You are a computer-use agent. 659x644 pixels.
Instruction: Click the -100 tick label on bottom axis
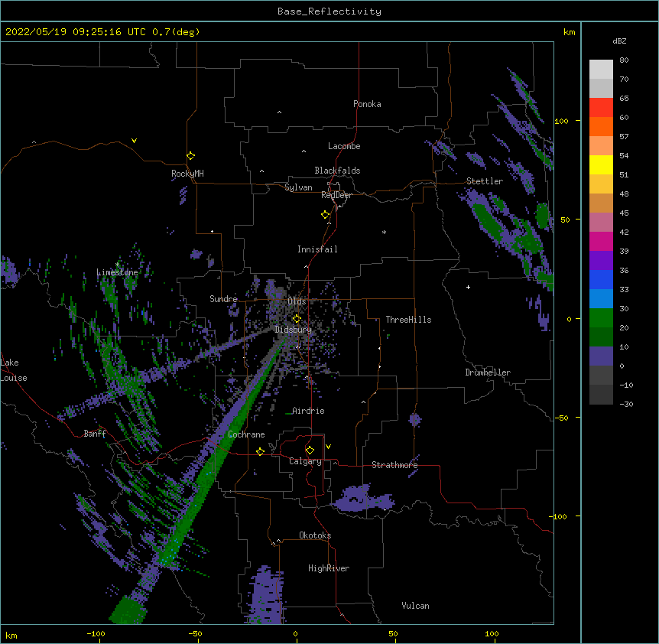[x=96, y=634]
